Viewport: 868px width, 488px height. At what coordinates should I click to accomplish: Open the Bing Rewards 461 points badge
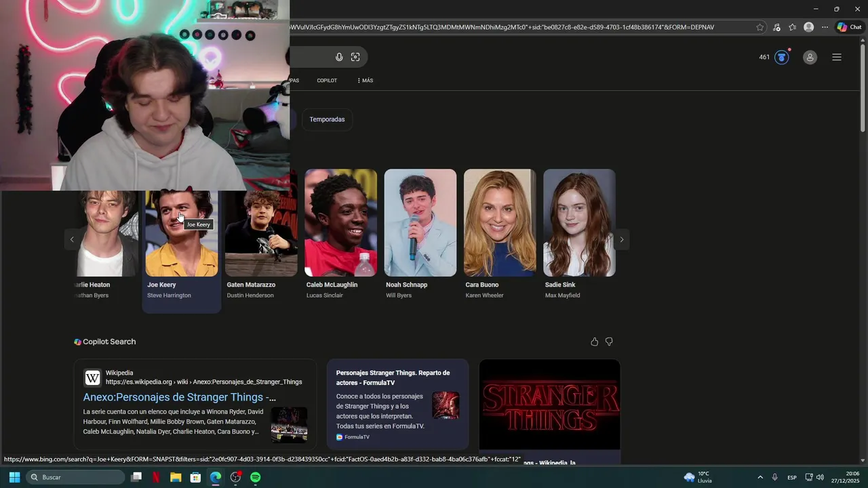click(x=774, y=57)
